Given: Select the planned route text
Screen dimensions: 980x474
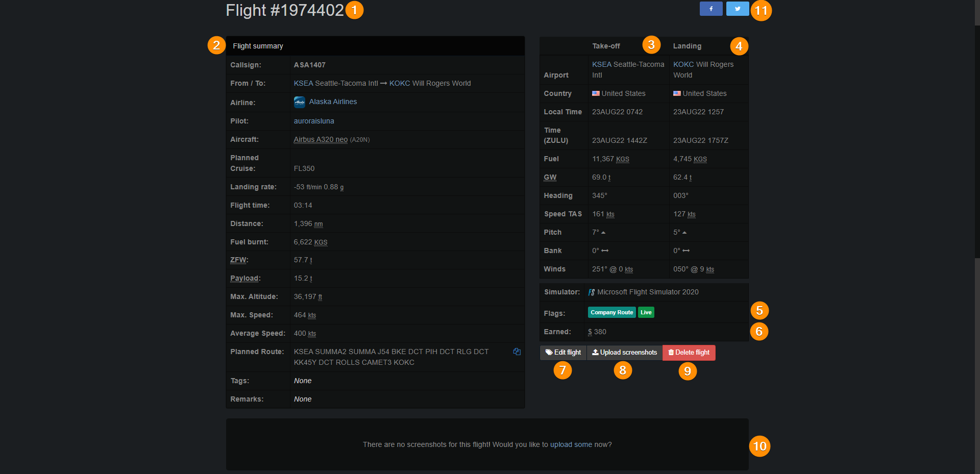Looking at the screenshot, I should [391, 357].
